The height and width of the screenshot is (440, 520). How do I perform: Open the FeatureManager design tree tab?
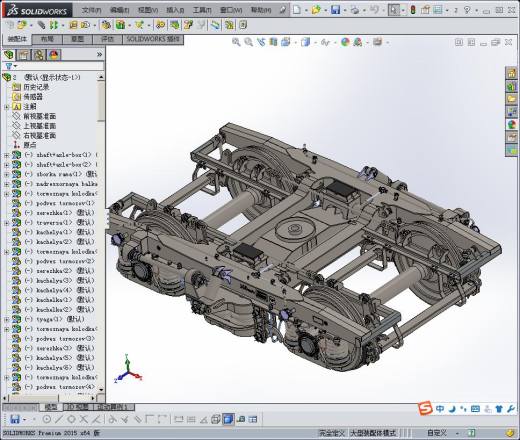coord(9,55)
